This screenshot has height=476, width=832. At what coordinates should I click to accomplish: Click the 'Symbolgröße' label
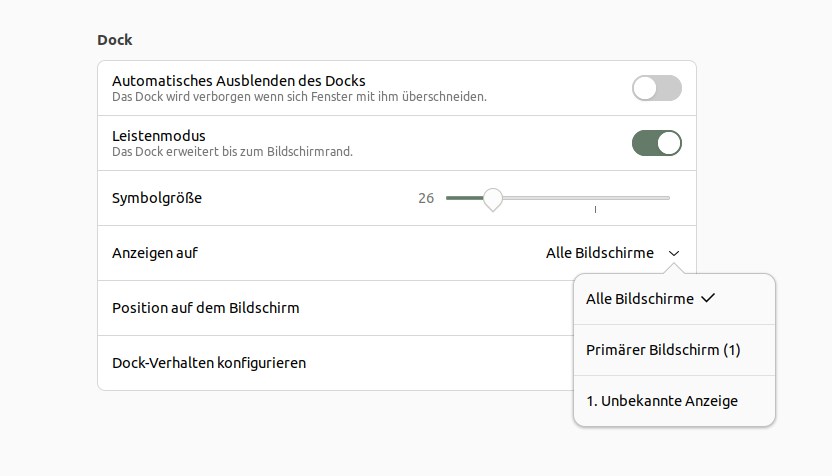157,198
